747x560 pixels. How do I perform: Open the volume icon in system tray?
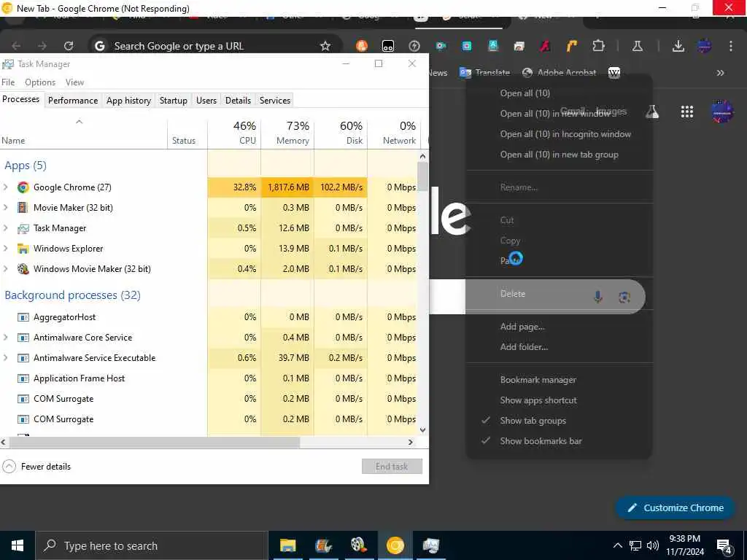click(653, 545)
